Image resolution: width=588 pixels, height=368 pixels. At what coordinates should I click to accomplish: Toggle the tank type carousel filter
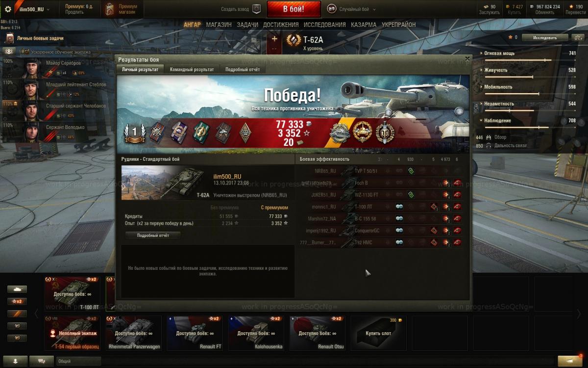(x=17, y=289)
